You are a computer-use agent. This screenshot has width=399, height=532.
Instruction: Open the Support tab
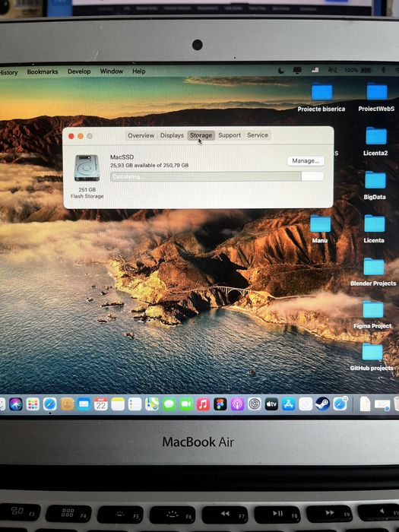(230, 135)
